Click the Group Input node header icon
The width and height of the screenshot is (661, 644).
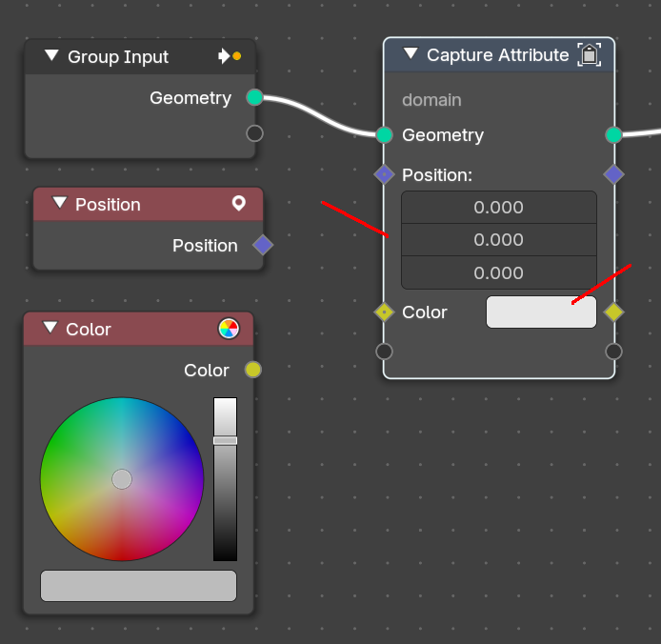tap(230, 55)
